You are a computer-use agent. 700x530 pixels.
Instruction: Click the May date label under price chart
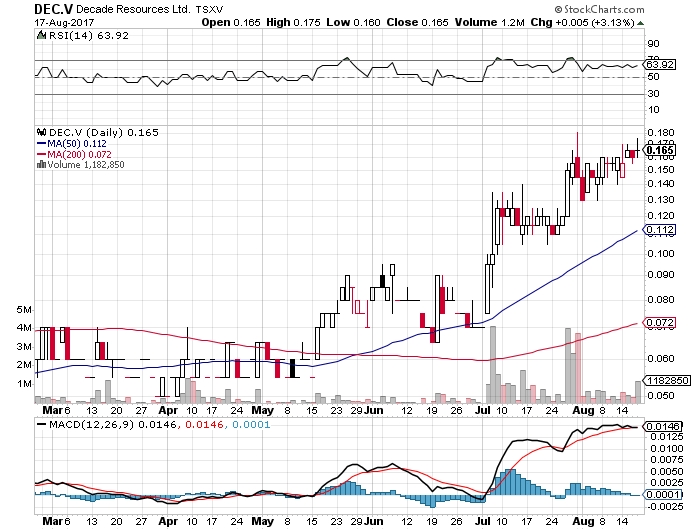click(262, 410)
